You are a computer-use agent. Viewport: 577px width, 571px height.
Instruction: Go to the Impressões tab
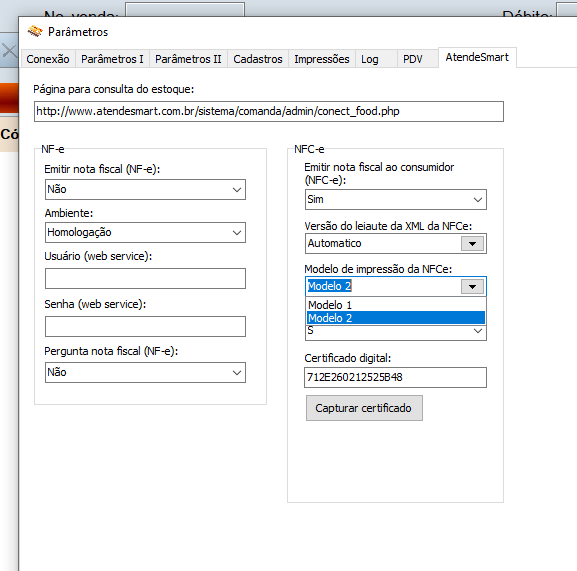(x=322, y=59)
